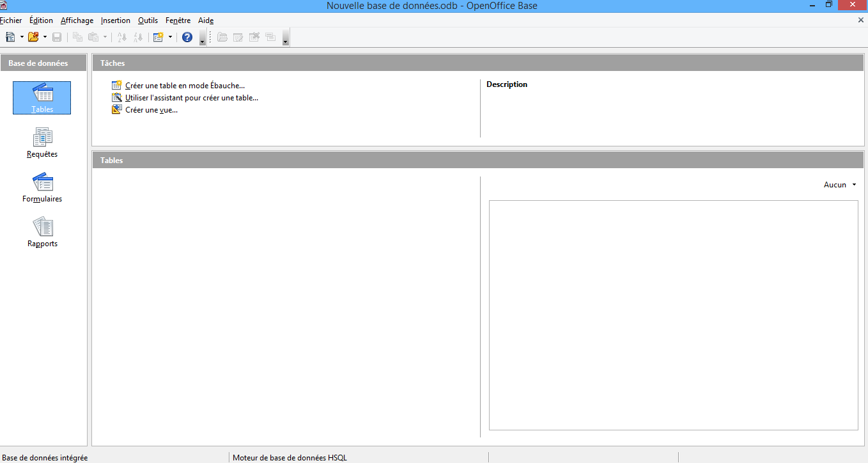Start the Créer une vue task
The height and width of the screenshot is (463, 868).
coord(151,110)
